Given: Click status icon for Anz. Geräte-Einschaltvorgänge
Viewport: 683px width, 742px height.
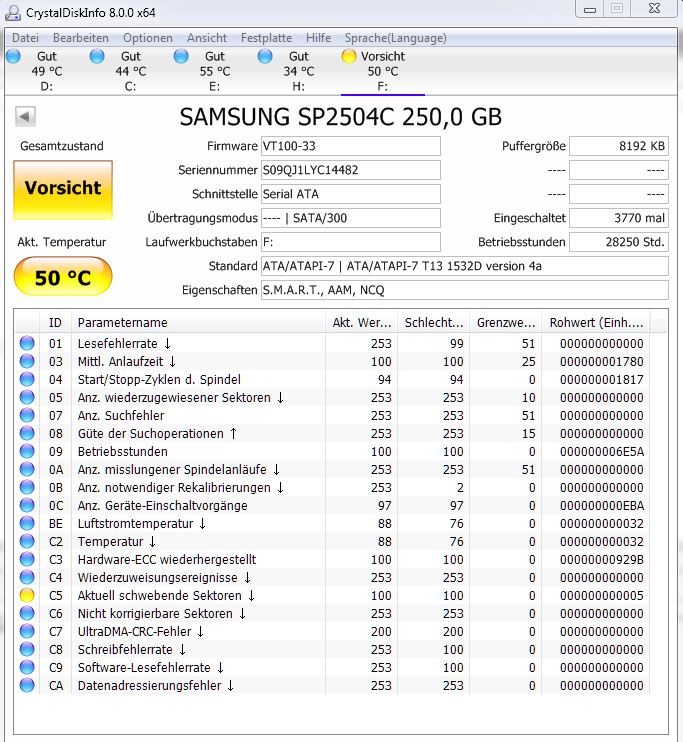Looking at the screenshot, I should click(x=27, y=505).
